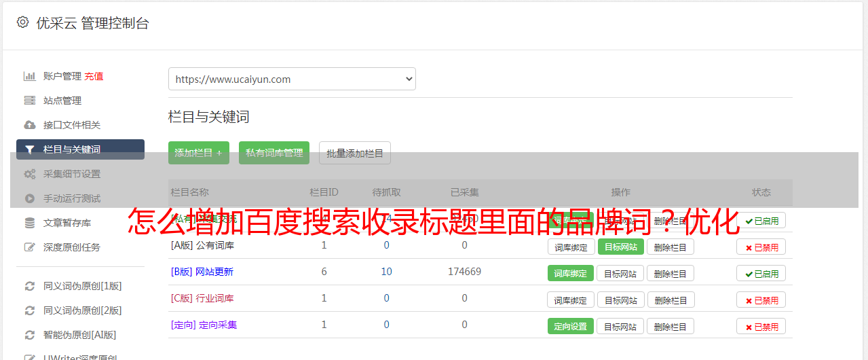Click the database icon for 文章暂存库

29,223
